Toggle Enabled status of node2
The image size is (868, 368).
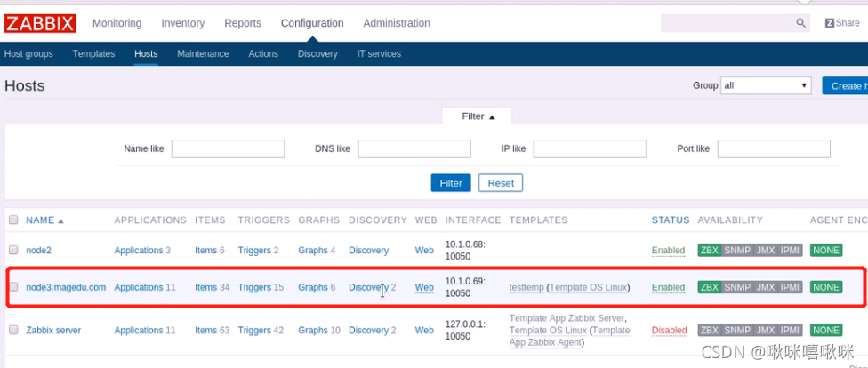pyautogui.click(x=668, y=250)
